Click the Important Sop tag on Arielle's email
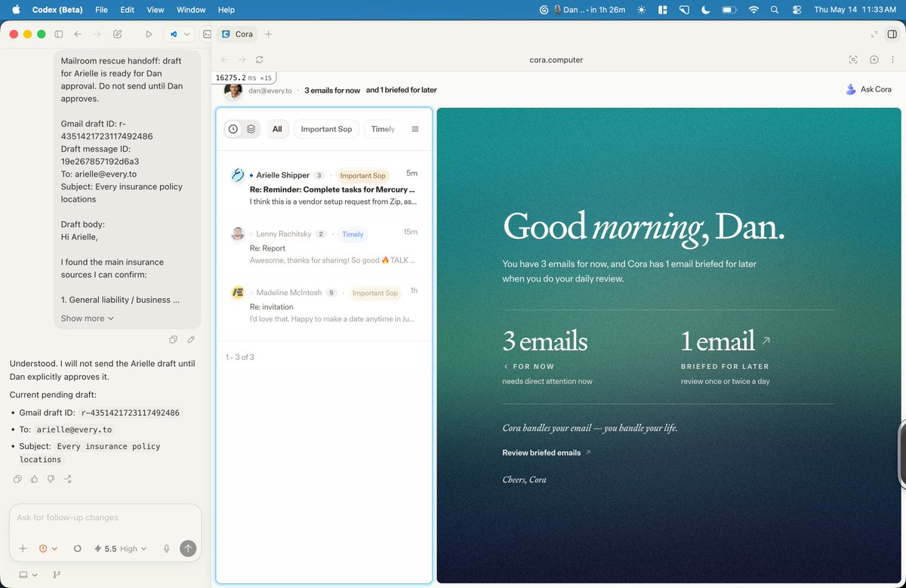Screen dimensions: 906x588 (362, 176)
